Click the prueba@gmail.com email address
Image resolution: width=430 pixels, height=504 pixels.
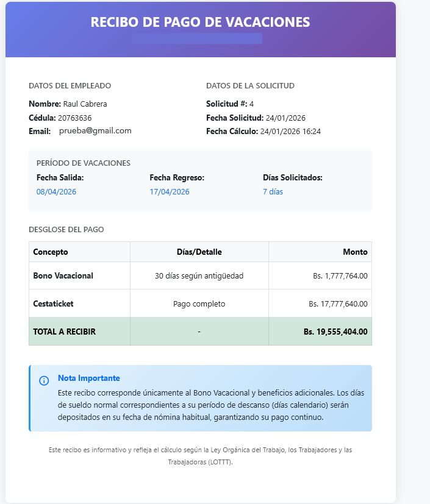95,130
